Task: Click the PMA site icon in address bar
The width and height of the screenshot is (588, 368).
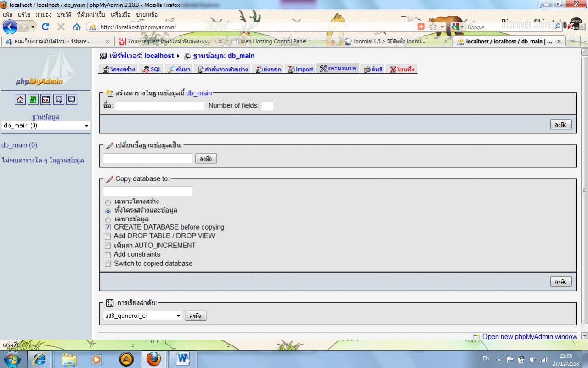Action: tap(93, 27)
